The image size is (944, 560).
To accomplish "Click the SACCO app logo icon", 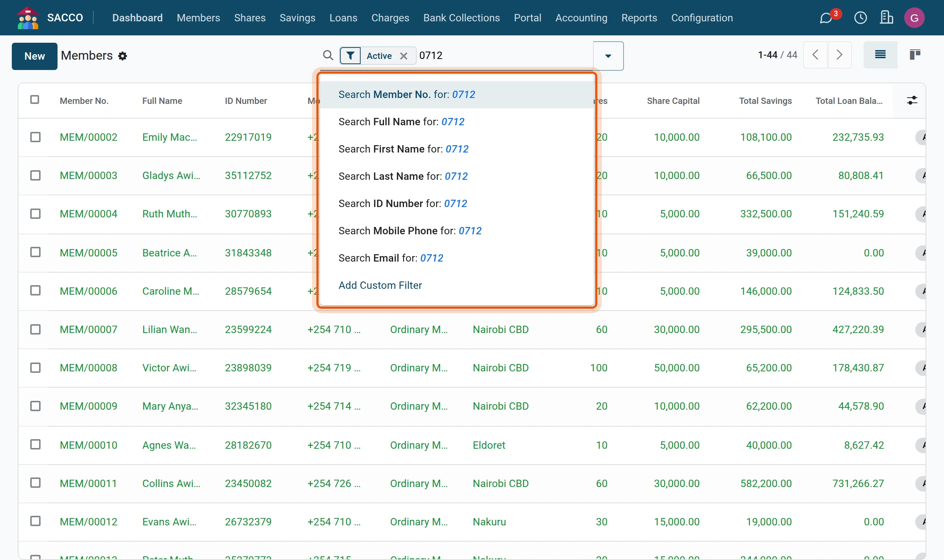I will [x=28, y=18].
